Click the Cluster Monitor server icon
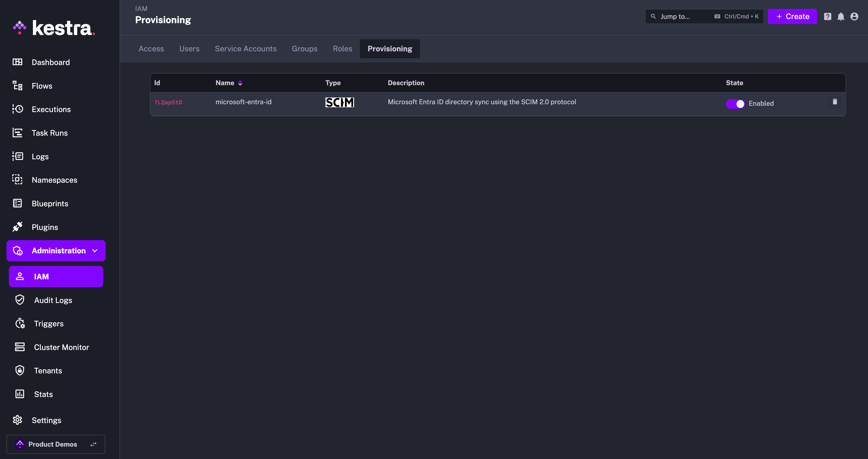868x459 pixels. pyautogui.click(x=20, y=347)
